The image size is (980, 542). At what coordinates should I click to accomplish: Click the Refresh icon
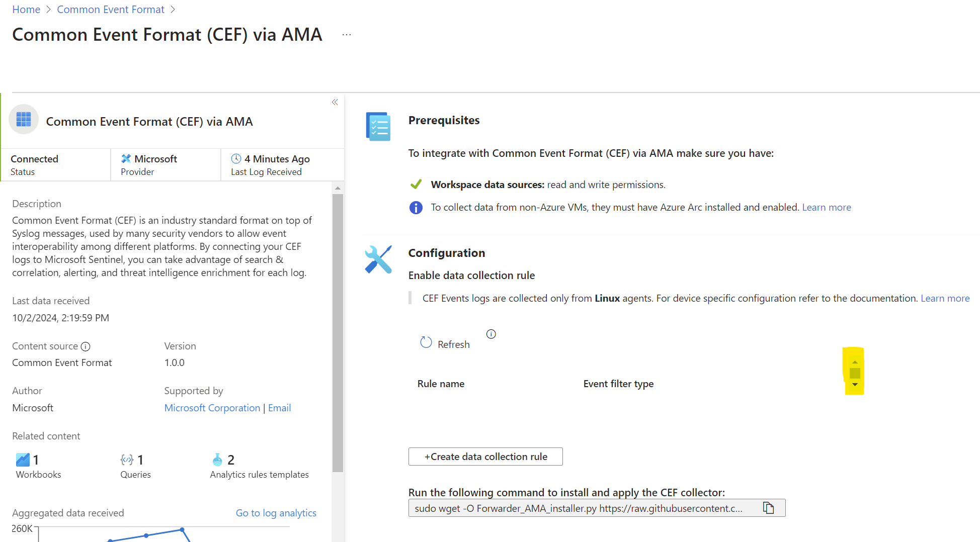tap(426, 342)
